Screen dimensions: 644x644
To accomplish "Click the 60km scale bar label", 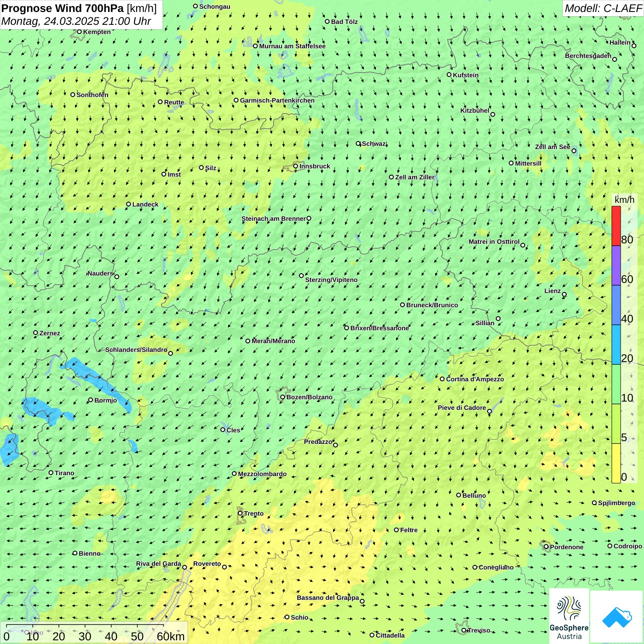I will tap(171, 637).
